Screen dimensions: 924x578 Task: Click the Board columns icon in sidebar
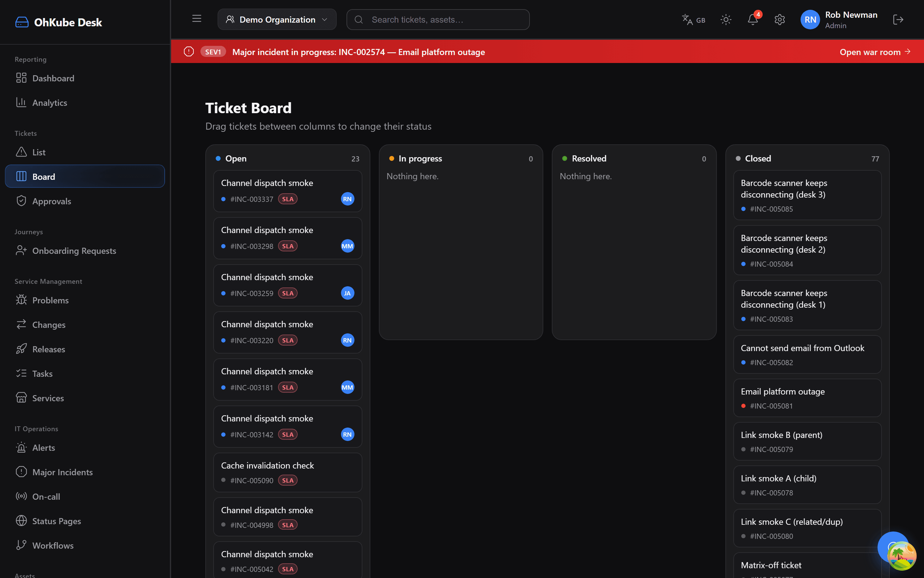click(21, 176)
